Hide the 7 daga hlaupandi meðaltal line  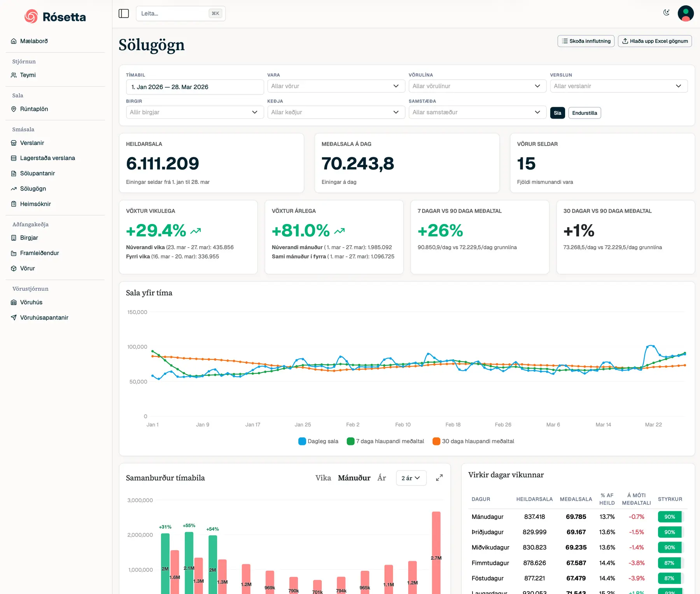[x=385, y=441]
